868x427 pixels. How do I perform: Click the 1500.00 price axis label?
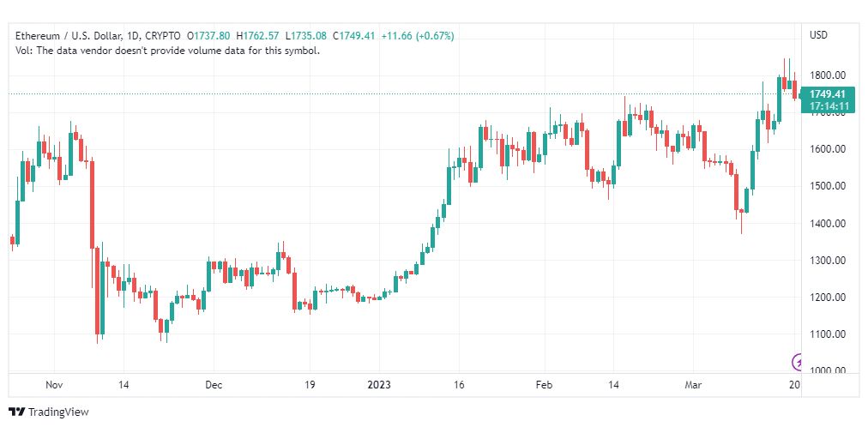coord(827,186)
